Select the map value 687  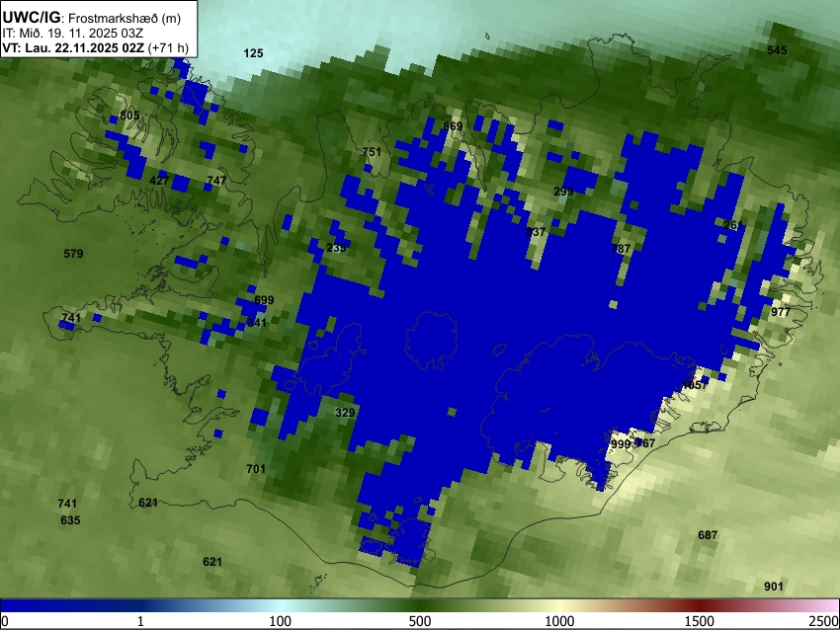708,535
